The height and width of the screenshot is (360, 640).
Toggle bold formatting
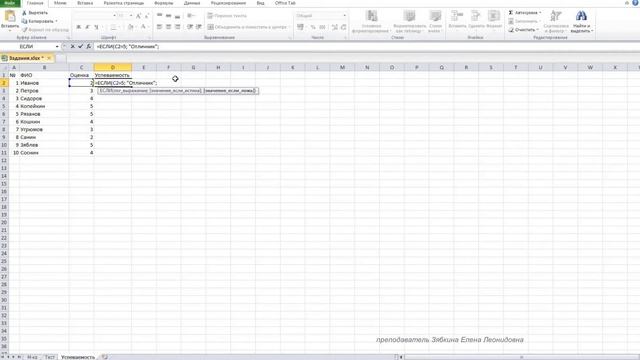click(x=78, y=27)
